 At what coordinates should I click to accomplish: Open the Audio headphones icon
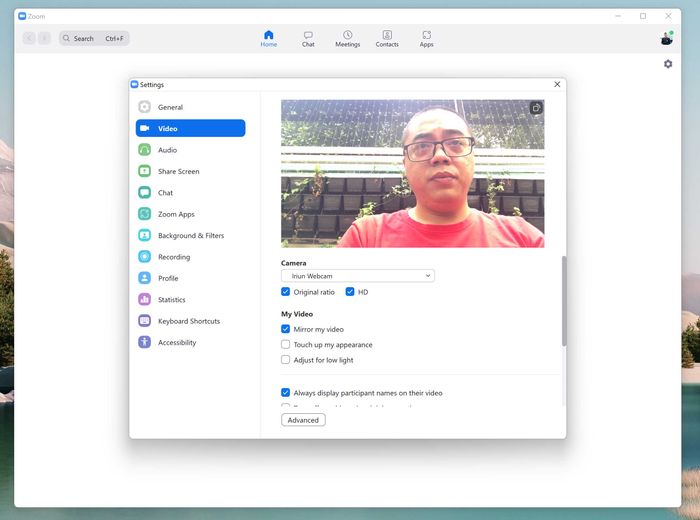coord(144,150)
